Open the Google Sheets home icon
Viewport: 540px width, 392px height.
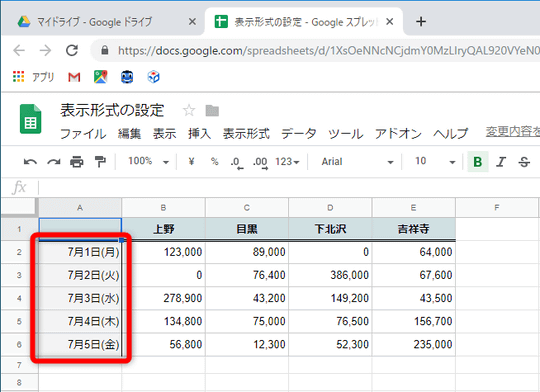pyautogui.click(x=30, y=119)
